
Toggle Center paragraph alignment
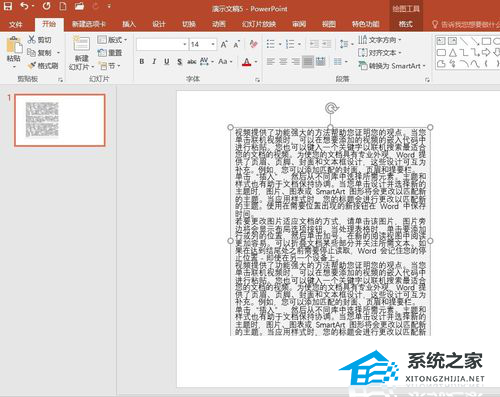point(283,62)
